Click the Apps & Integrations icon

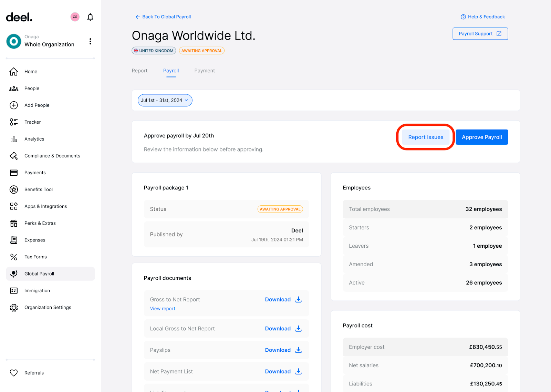14,206
